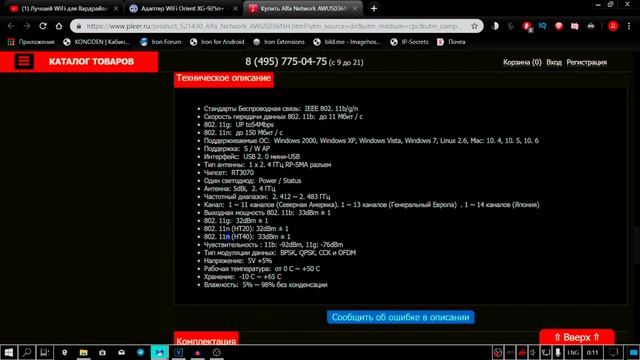Open the IP-Secrets bookmark

tap(409, 42)
